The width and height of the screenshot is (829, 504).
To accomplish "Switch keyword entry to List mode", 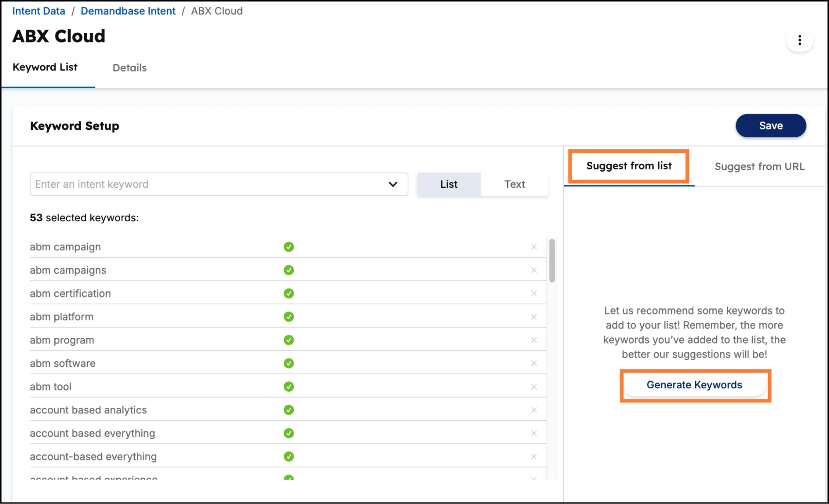I will click(449, 184).
